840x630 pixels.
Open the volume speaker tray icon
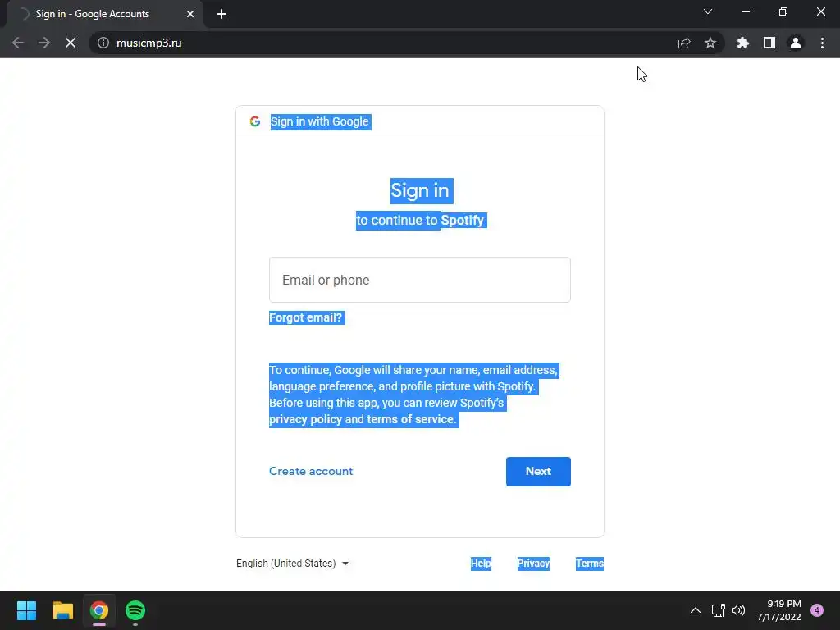pyautogui.click(x=738, y=610)
